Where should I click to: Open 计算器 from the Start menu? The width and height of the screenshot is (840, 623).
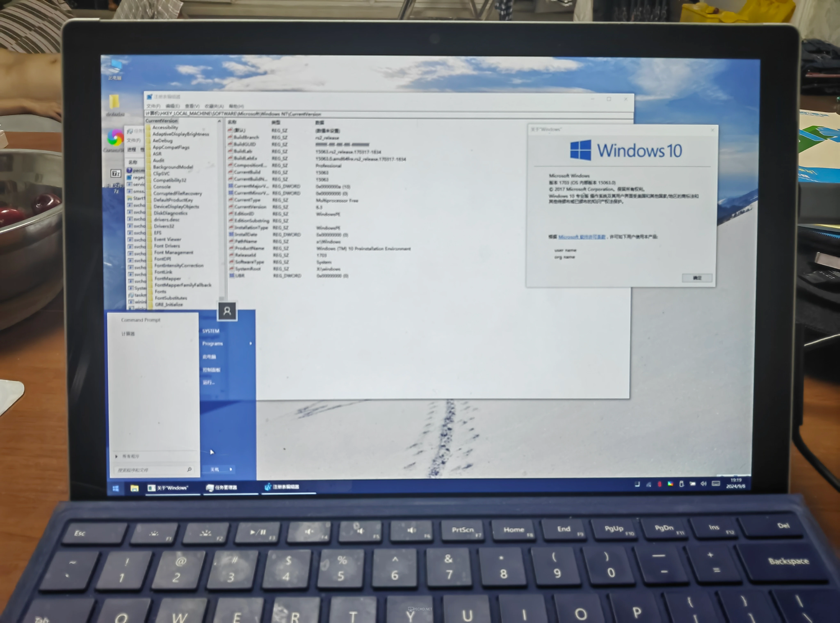128,334
